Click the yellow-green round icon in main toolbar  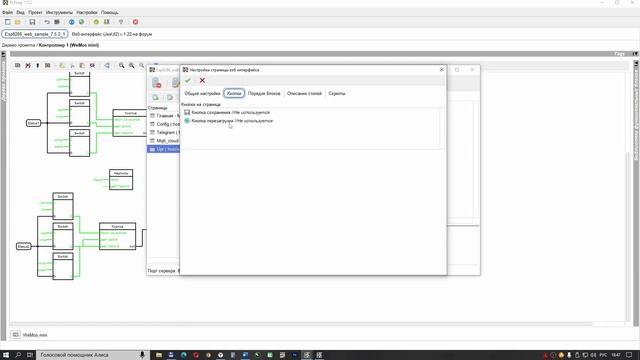coord(96,22)
